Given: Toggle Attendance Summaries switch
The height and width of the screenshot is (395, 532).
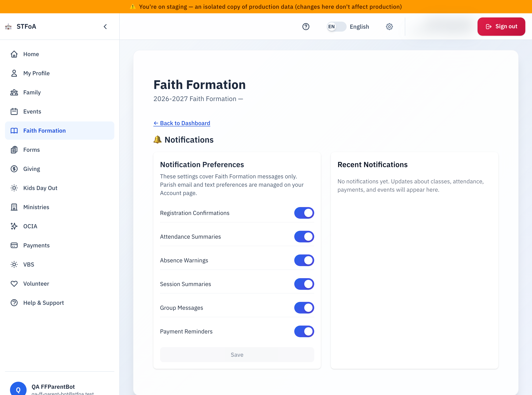Looking at the screenshot, I should coord(304,236).
